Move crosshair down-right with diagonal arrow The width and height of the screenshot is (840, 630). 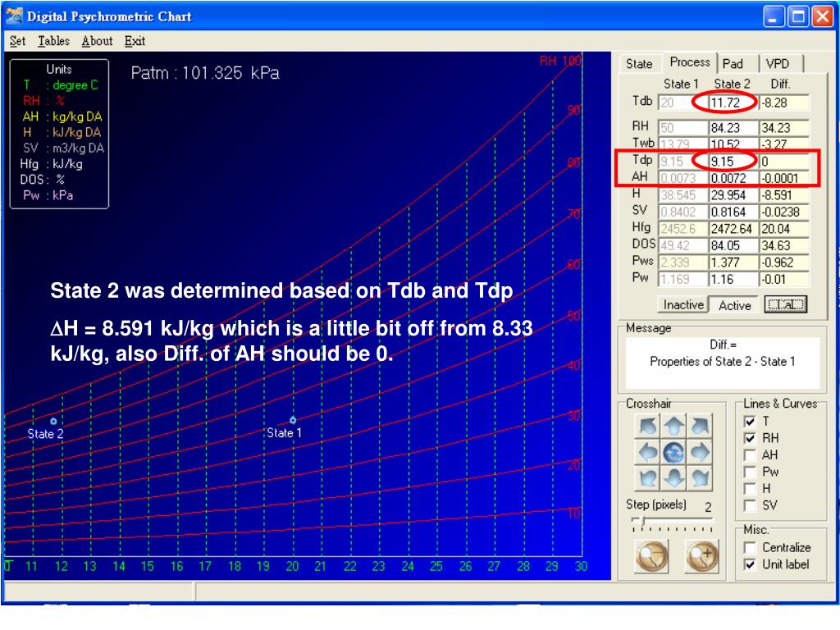coord(701,478)
